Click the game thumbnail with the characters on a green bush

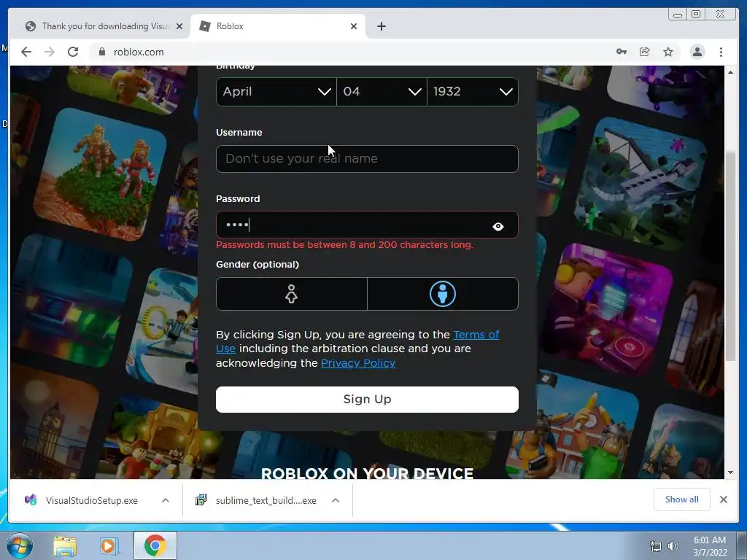[100, 174]
